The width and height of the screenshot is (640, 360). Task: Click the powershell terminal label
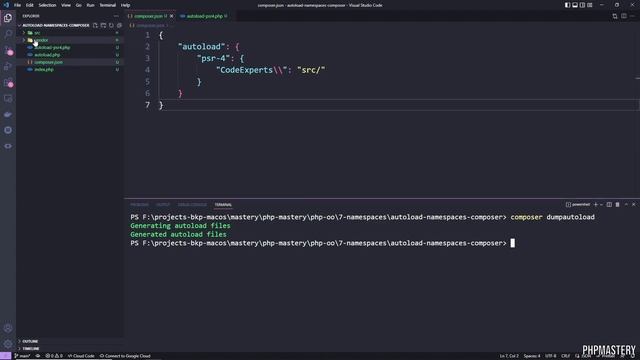(578, 204)
